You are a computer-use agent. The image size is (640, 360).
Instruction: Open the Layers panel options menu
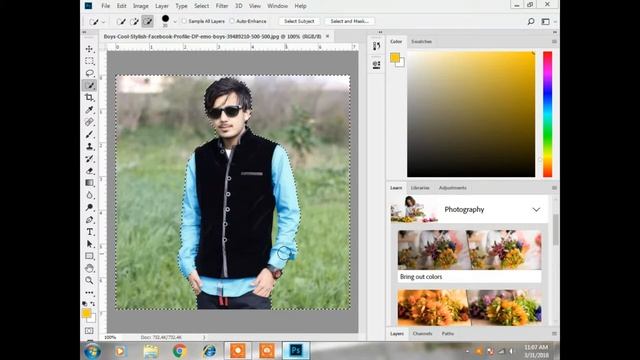[554, 333]
